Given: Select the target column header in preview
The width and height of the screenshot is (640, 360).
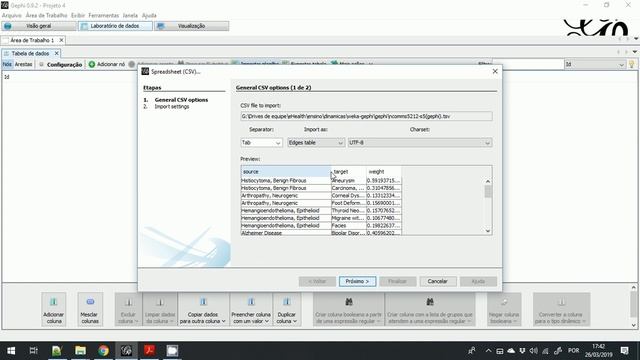Looking at the screenshot, I should (x=348, y=171).
